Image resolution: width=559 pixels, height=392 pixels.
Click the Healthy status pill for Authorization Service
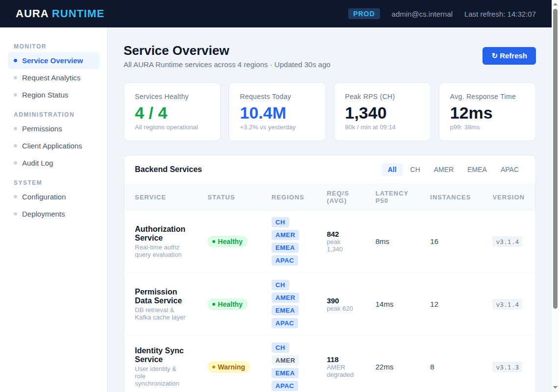(x=227, y=242)
